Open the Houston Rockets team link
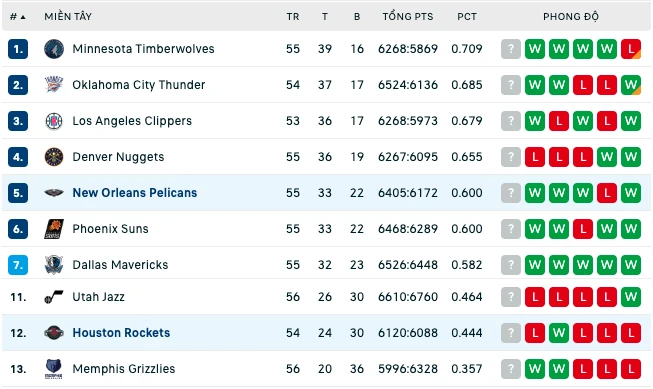Screen dimensions: 653x389 [121, 333]
